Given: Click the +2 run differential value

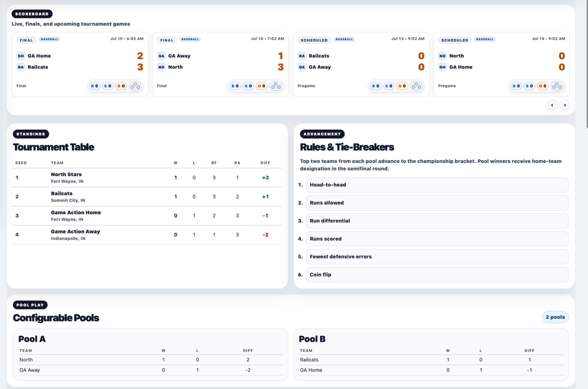Looking at the screenshot, I should (x=266, y=178).
